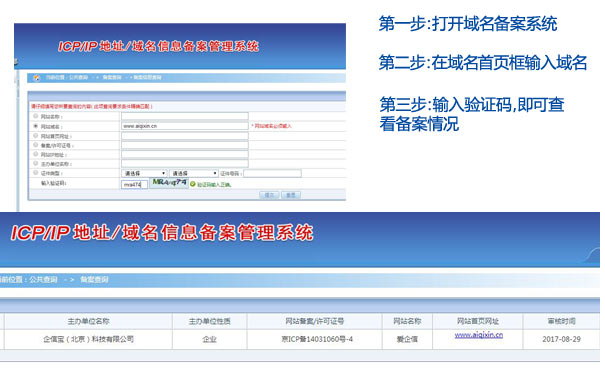Click 备案查询 in the results page breadcrumb
Viewport: 605px width, 375px height.
(94, 279)
